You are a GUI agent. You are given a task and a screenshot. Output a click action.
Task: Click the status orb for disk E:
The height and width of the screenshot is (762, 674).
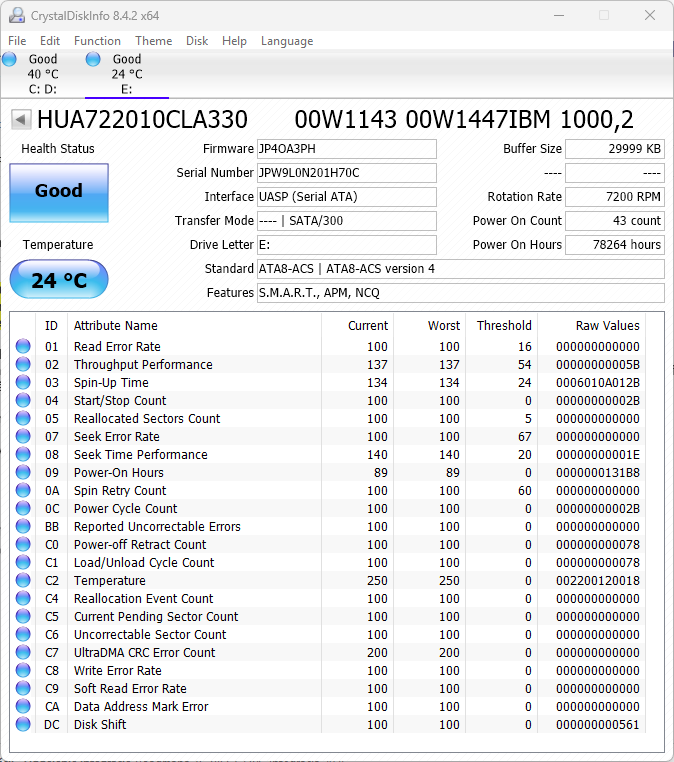click(x=93, y=59)
